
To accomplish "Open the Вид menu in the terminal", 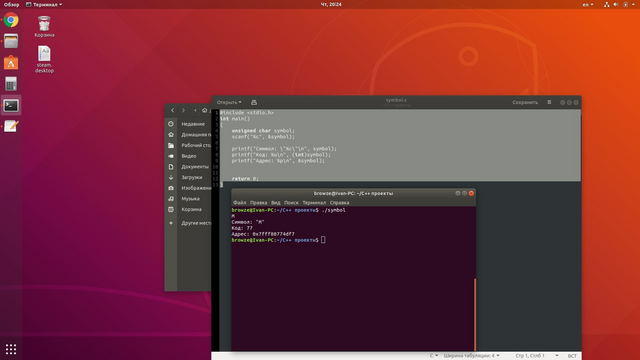I will click(x=276, y=202).
